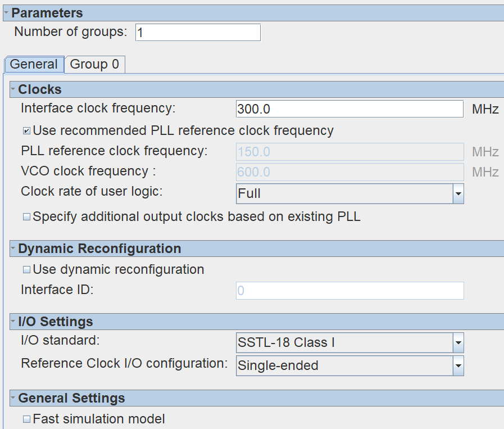Image resolution: width=504 pixels, height=429 pixels.
Task: Click the VCO clock frequency field
Action: pyautogui.click(x=349, y=172)
